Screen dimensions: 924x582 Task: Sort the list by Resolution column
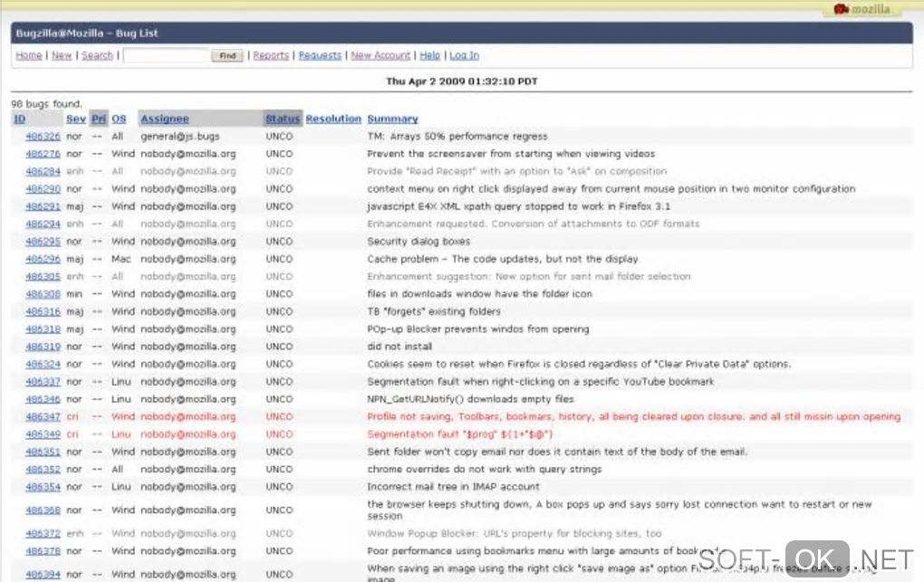click(333, 119)
